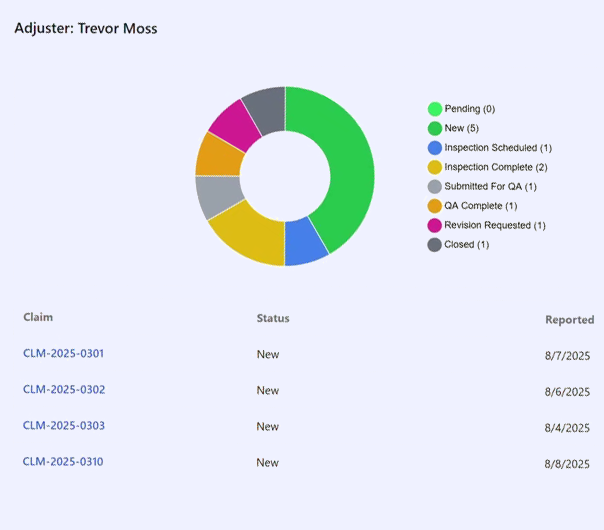The image size is (604, 530).
Task: Open claim CLM-2025-0310
Action: tap(63, 462)
